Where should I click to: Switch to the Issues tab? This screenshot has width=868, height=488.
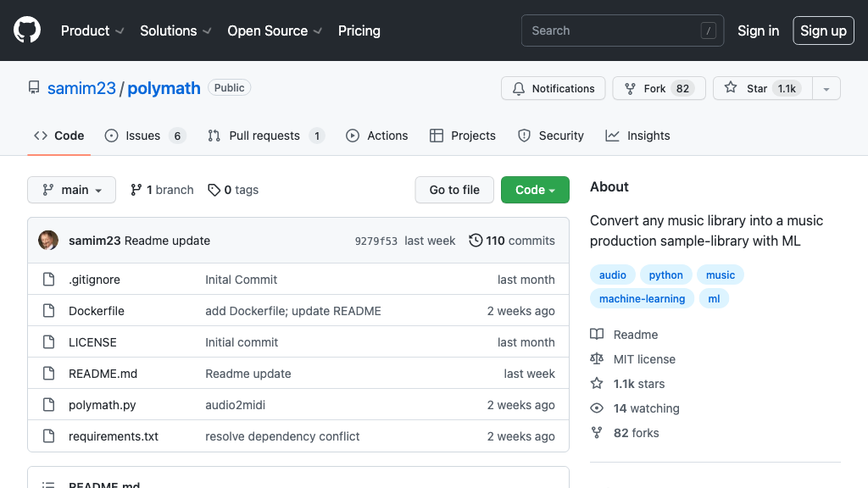pos(144,136)
